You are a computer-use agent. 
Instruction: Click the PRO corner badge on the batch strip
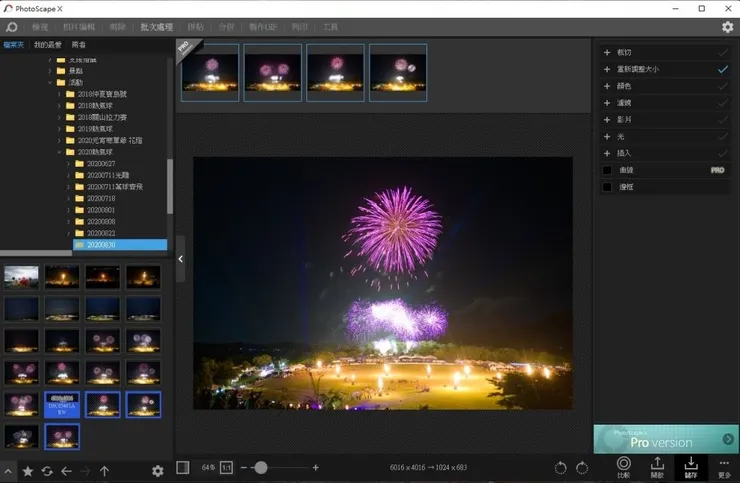[x=187, y=49]
